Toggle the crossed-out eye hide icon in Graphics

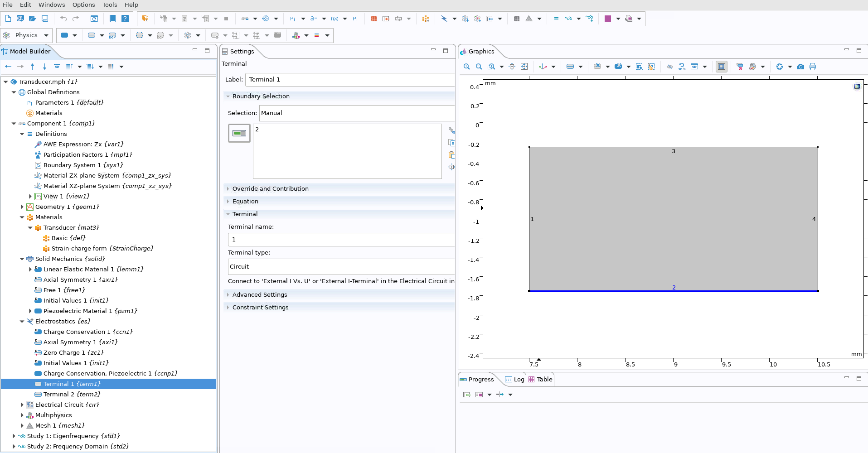point(669,67)
